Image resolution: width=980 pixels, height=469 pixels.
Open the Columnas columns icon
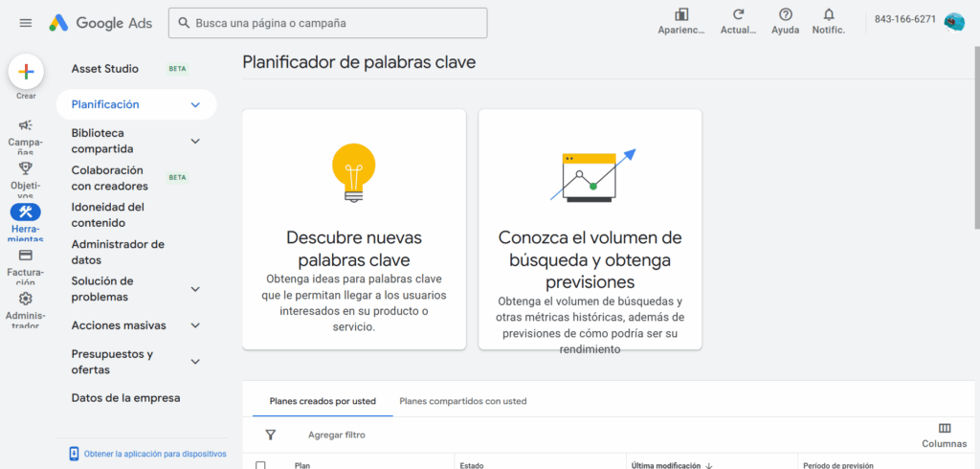[945, 429]
